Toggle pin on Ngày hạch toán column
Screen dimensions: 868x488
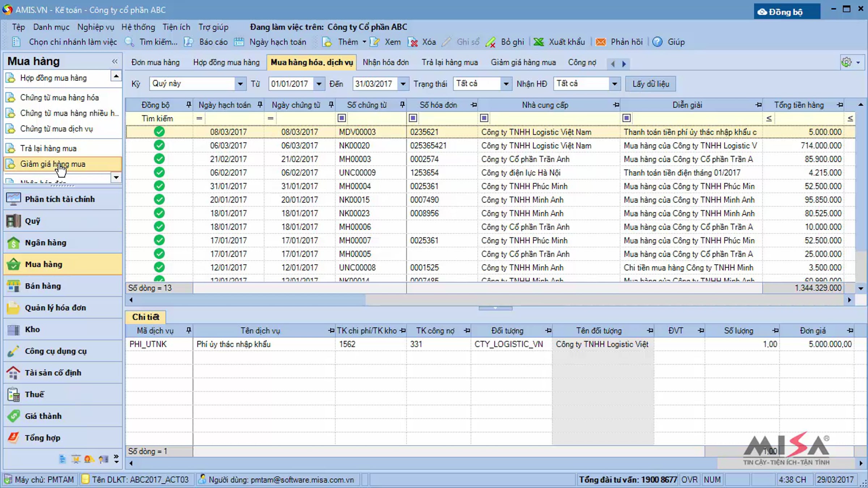coord(260,105)
